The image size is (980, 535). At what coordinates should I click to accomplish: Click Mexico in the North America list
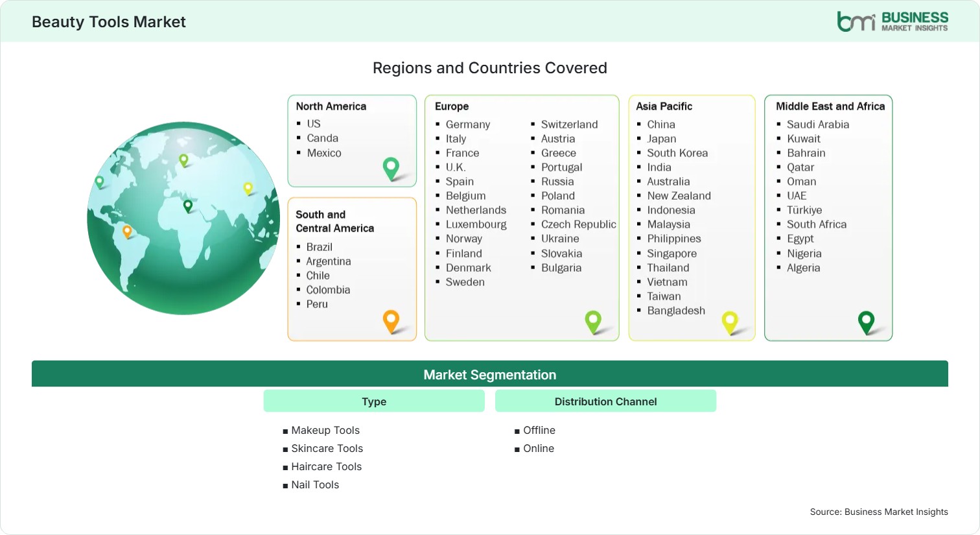coord(324,153)
